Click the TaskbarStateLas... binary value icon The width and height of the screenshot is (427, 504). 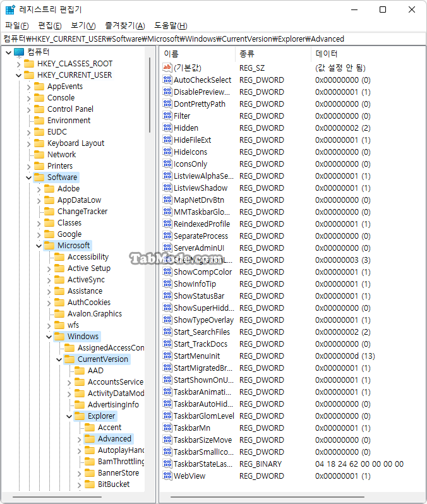click(x=167, y=464)
